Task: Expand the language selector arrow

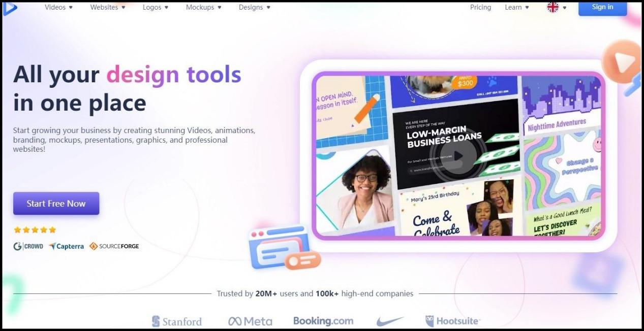Action: coord(565,8)
